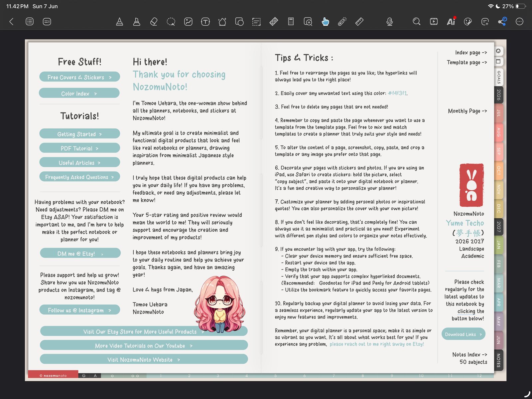Image resolution: width=532 pixels, height=399 pixels.
Task: Select the dashed-frame list tool
Action: point(256,22)
